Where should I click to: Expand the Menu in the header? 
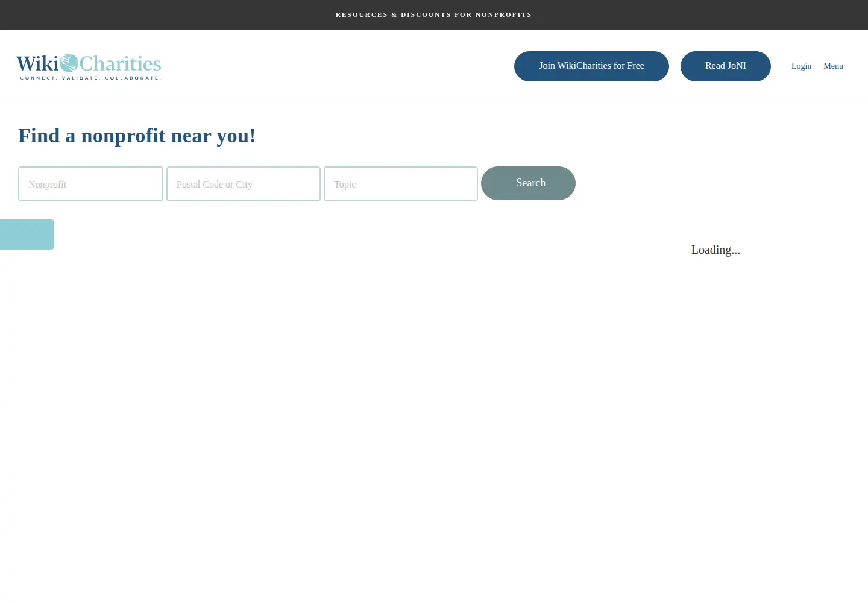[833, 66]
